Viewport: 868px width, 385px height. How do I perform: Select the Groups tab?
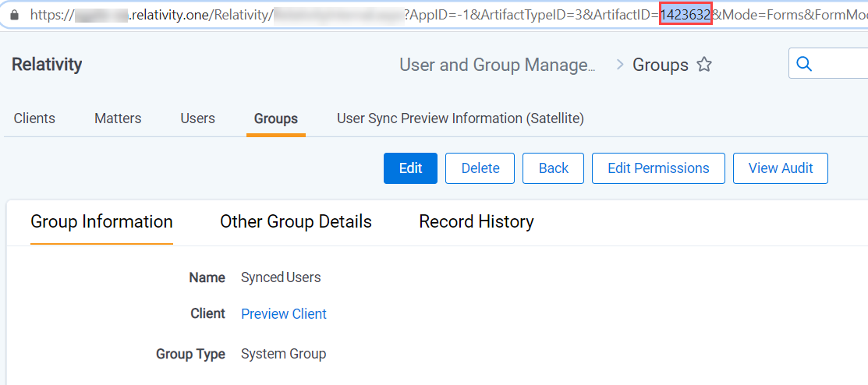pyautogui.click(x=275, y=118)
